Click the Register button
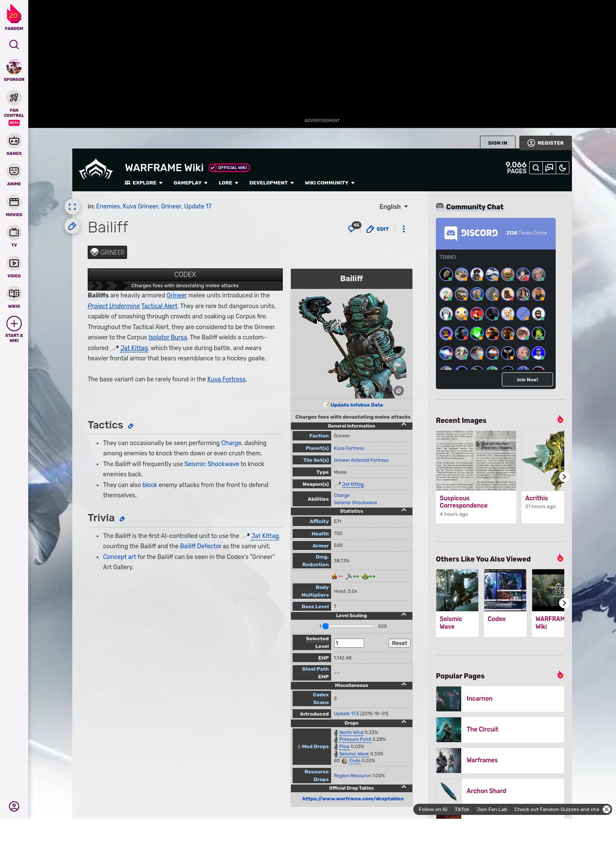616x856 pixels. (545, 143)
